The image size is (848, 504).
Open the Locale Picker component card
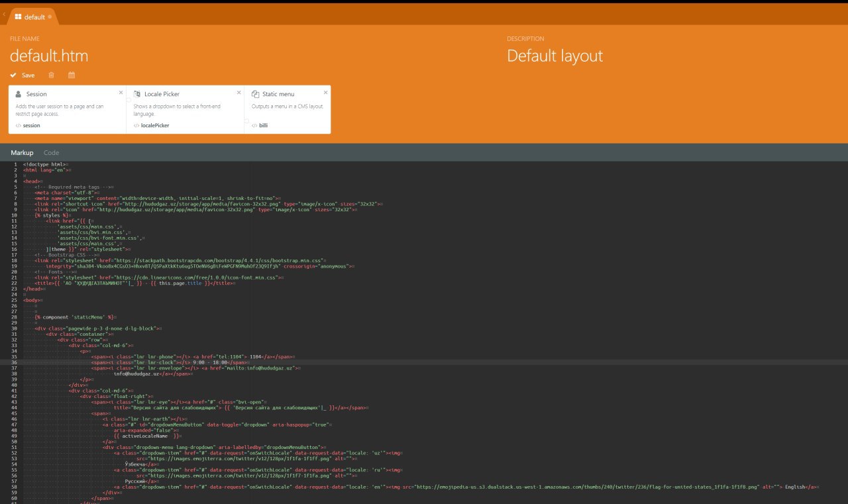185,109
